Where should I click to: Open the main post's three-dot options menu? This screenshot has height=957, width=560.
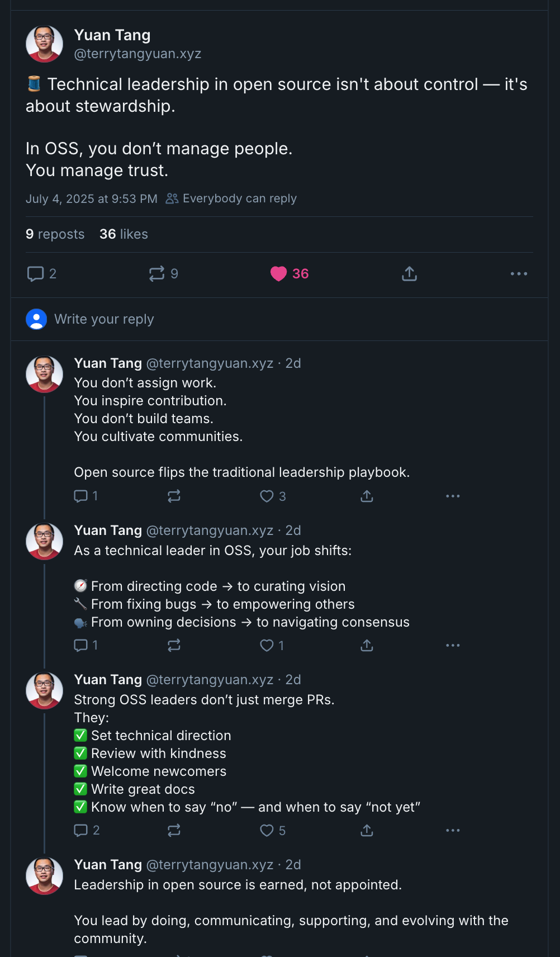[x=519, y=273]
